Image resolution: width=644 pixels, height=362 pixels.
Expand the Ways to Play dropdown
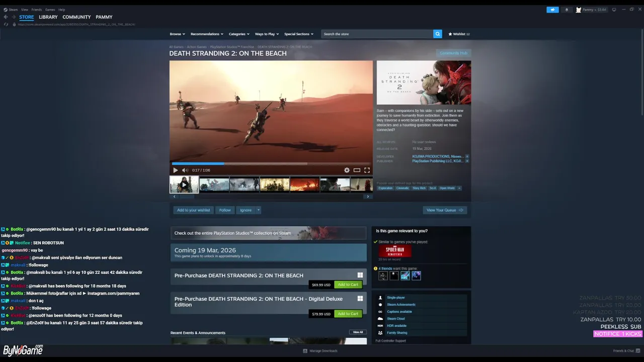(267, 34)
